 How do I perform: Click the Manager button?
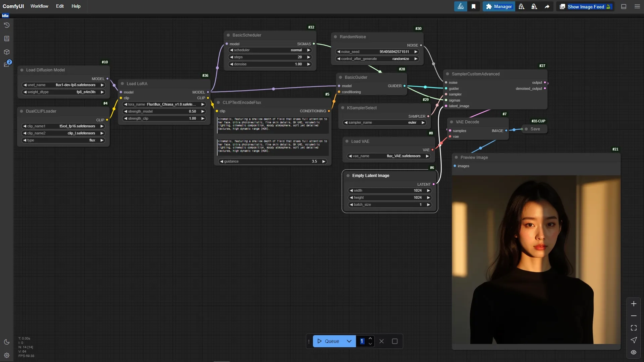(499, 6)
